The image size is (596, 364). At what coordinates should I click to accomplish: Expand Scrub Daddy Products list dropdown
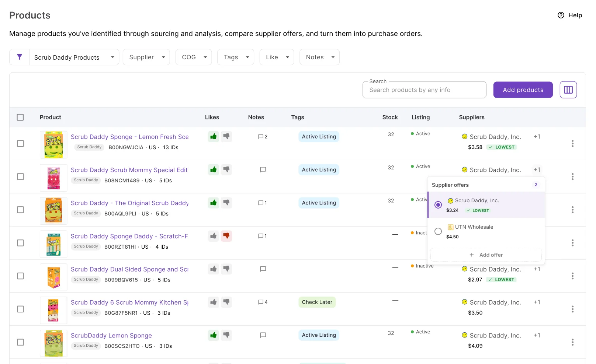(x=74, y=57)
